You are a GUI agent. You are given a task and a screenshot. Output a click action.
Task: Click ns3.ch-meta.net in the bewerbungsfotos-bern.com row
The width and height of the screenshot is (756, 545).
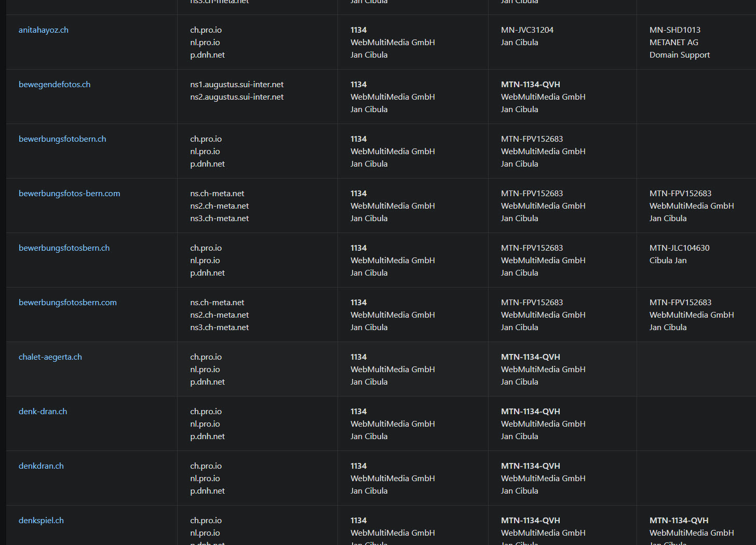tap(219, 219)
